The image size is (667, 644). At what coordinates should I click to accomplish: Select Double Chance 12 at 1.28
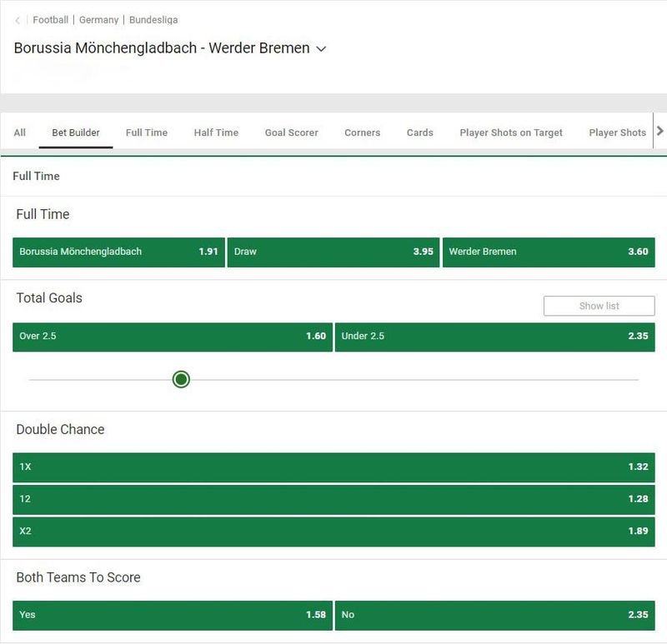click(333, 500)
